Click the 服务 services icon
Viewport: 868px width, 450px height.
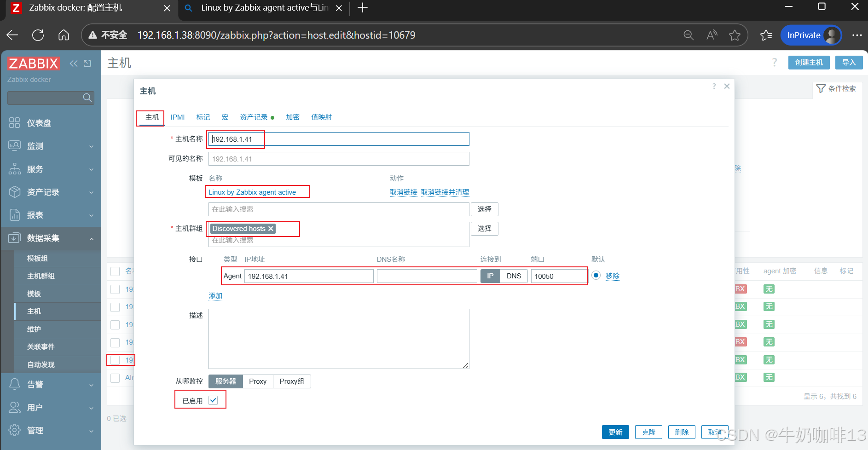pyautogui.click(x=15, y=169)
